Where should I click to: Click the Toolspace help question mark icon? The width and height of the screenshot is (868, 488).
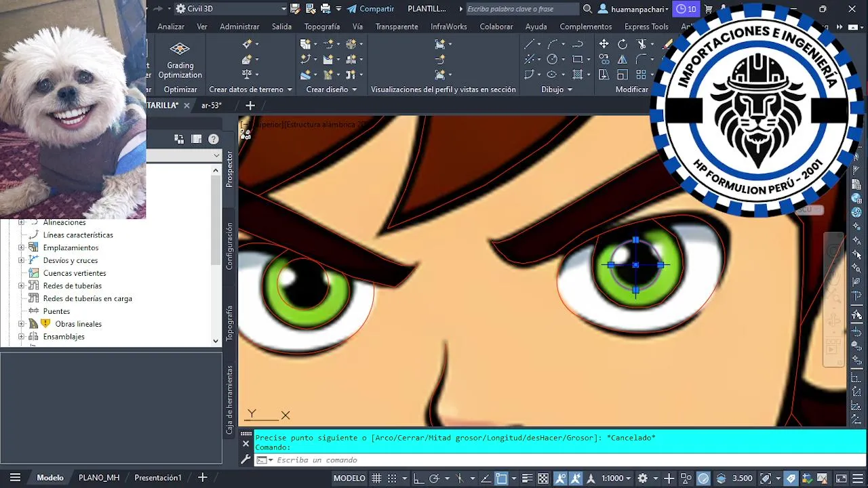213,139
